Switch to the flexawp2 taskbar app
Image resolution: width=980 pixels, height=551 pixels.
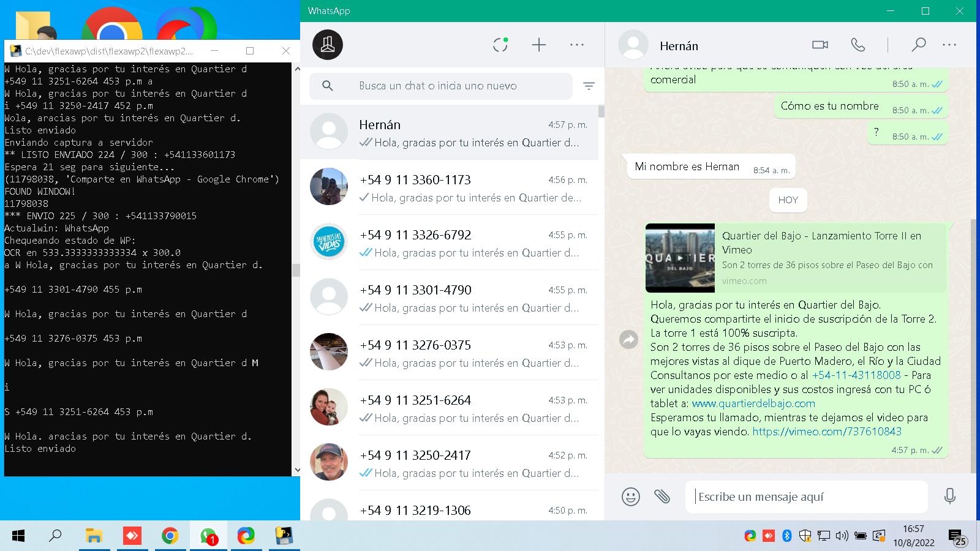point(284,536)
